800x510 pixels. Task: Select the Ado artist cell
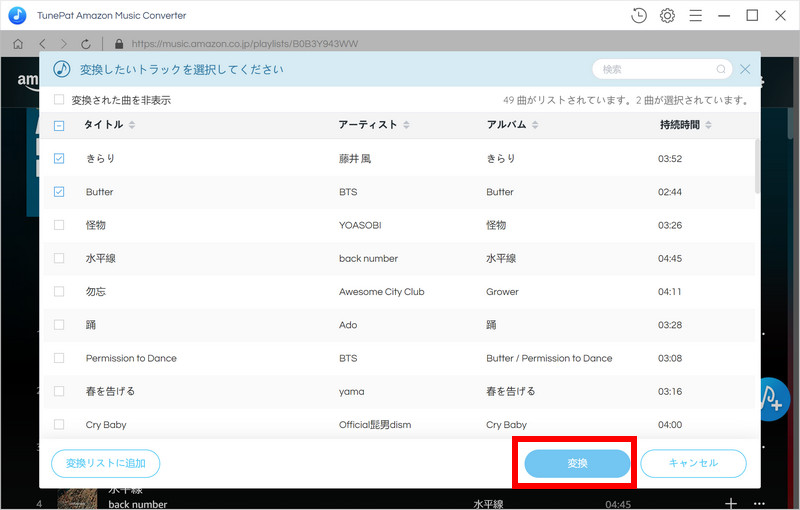pos(348,325)
